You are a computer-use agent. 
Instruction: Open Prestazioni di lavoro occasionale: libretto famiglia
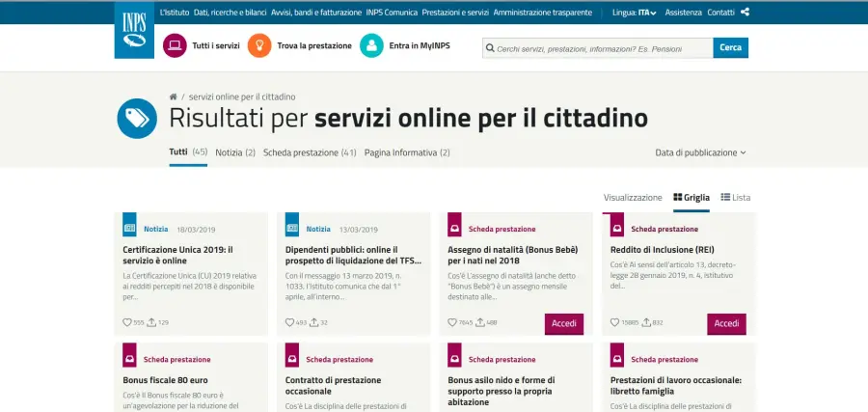point(676,386)
